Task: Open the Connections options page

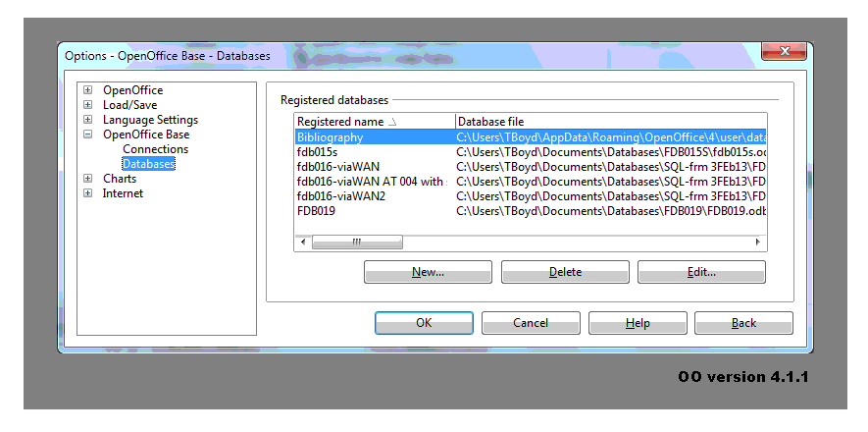Action: coord(156,149)
